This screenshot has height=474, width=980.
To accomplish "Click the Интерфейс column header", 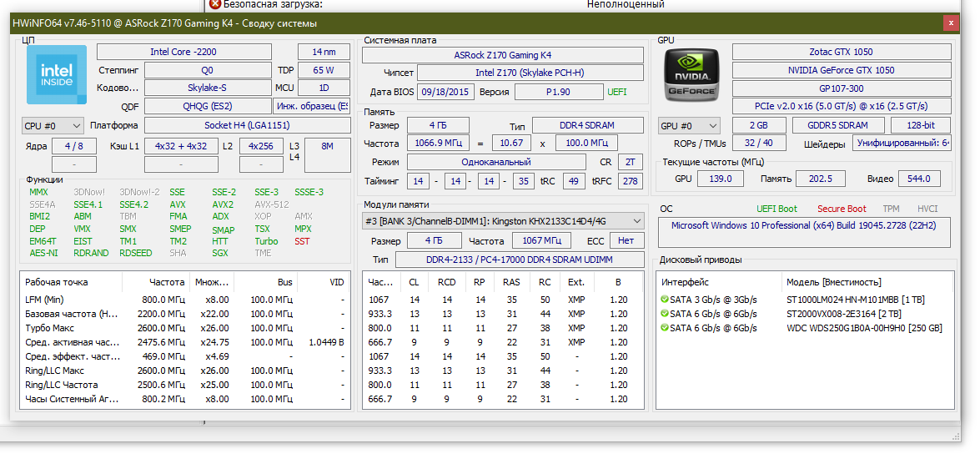I will [x=719, y=282].
